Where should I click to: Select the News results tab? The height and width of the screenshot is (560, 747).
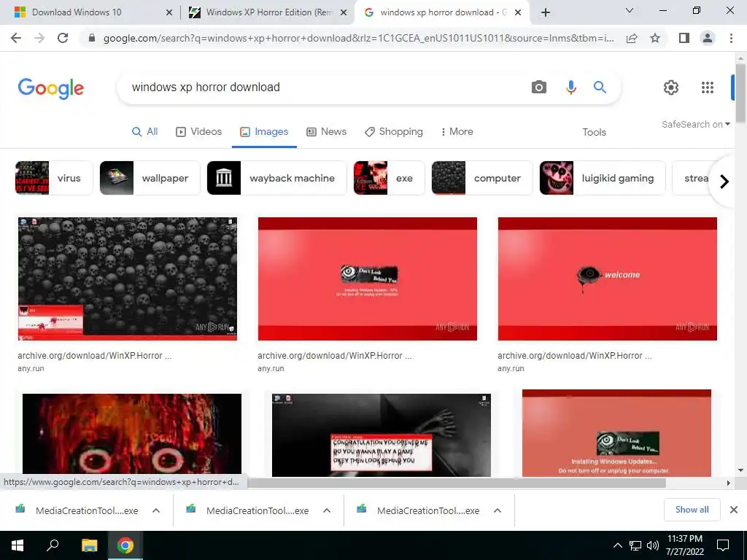[x=326, y=131]
